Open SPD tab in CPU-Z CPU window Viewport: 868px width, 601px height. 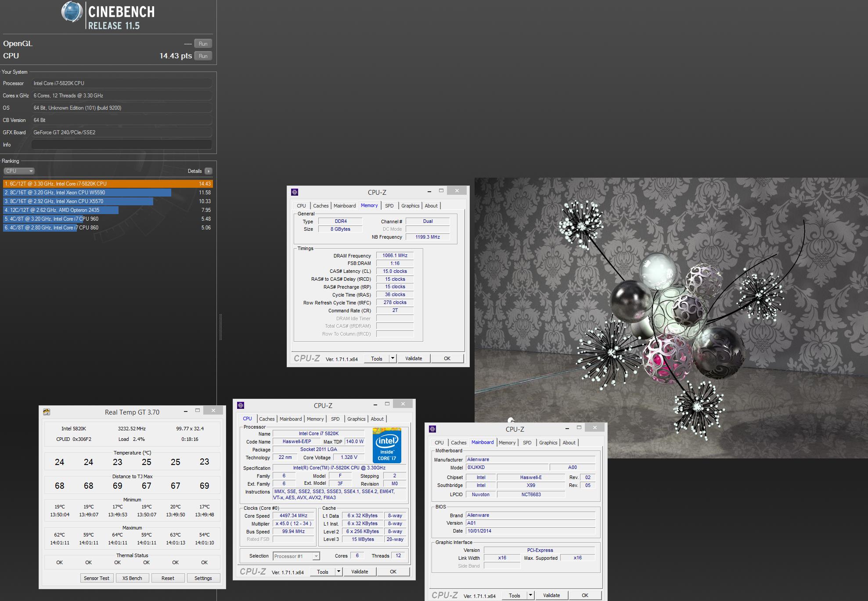[335, 419]
